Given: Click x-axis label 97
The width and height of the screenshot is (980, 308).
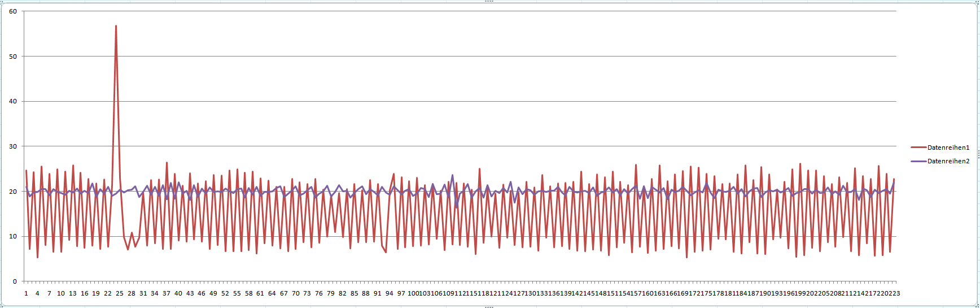Looking at the screenshot, I should coord(401,293).
